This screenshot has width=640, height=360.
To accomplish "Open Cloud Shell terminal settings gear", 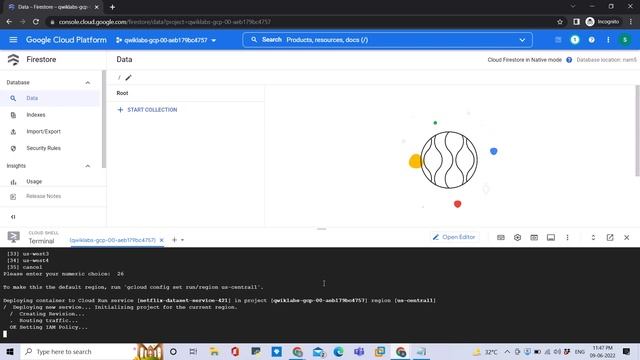I will tap(517, 237).
